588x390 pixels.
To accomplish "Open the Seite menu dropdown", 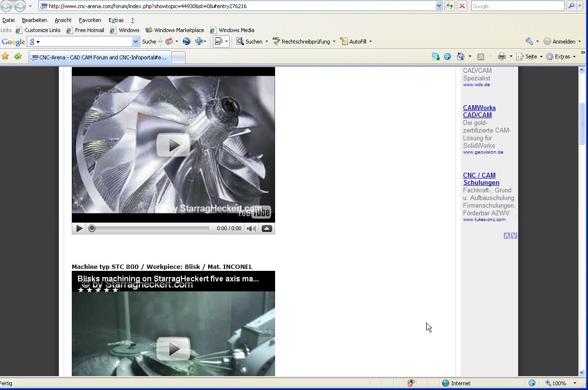I will pos(541,56).
